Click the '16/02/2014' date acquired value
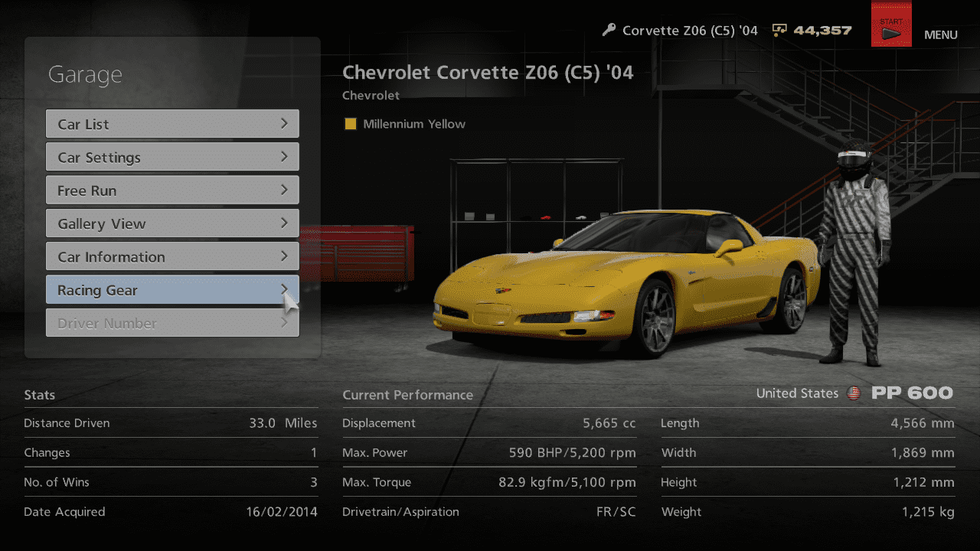The width and height of the screenshot is (980, 551). (x=281, y=512)
